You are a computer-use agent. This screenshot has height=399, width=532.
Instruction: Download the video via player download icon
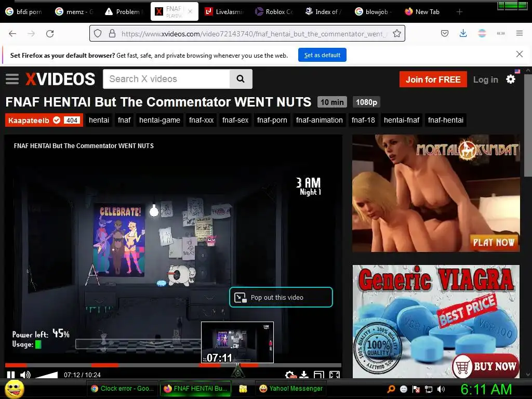304,375
